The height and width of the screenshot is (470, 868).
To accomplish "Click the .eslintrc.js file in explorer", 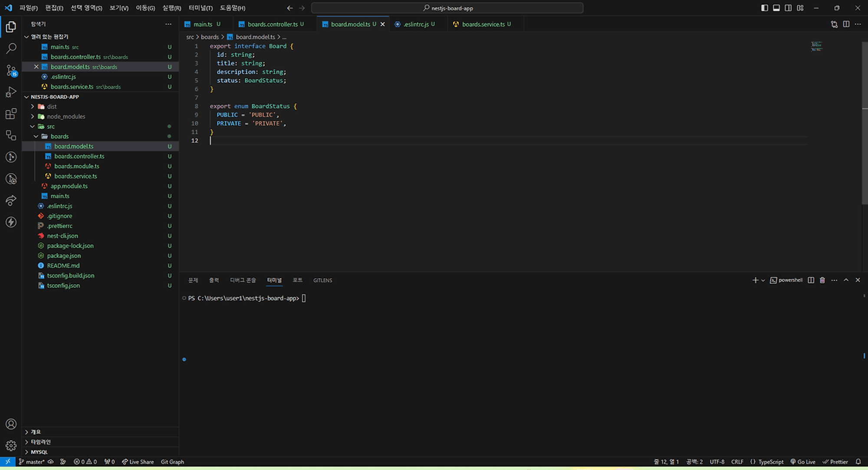I will pos(59,205).
